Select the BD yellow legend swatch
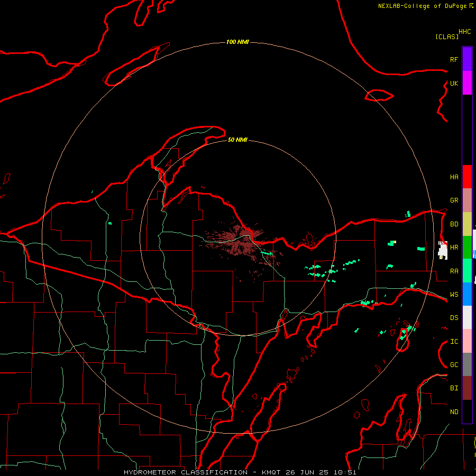The image size is (476, 476). 467,224
